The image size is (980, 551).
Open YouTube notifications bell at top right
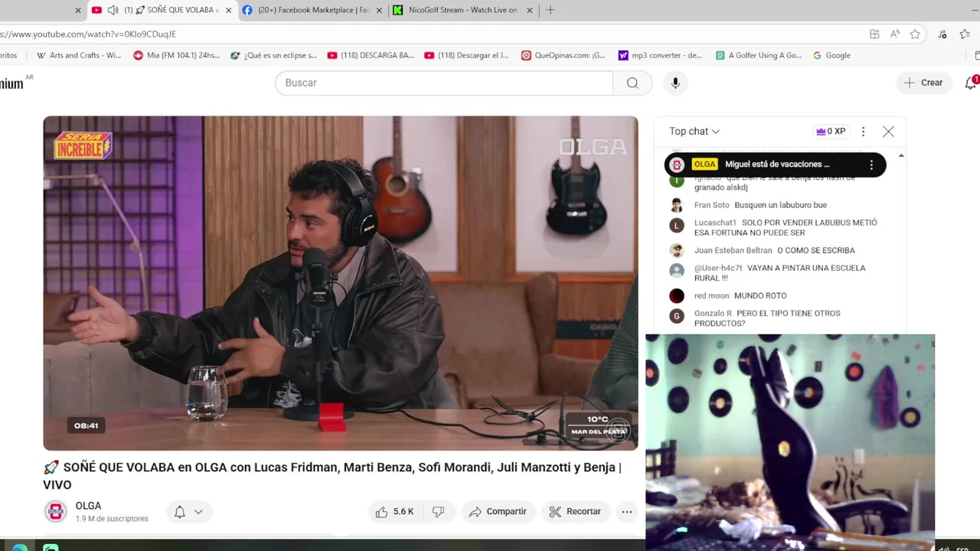(970, 83)
